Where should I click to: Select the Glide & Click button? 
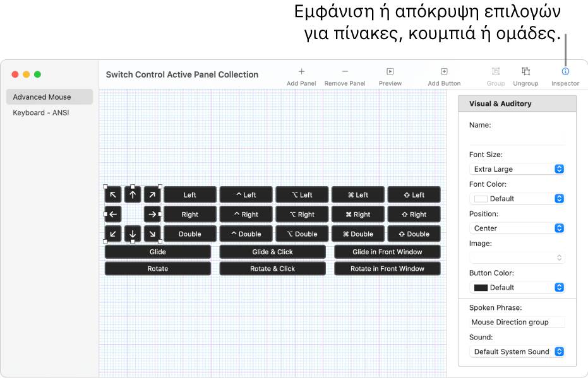click(273, 252)
